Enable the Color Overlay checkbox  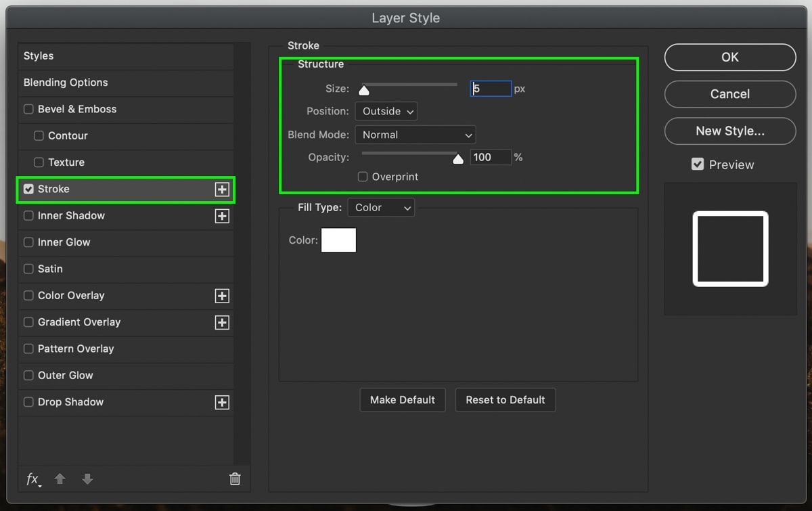[x=28, y=295]
